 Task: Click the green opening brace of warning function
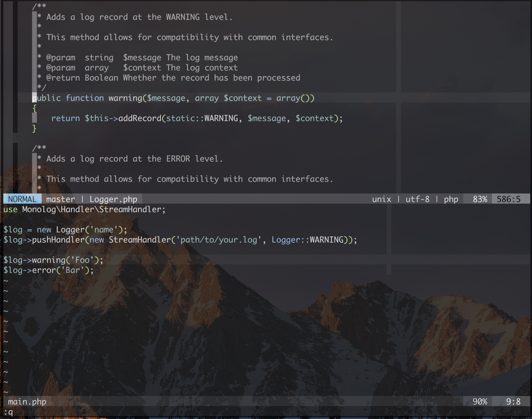(x=34, y=108)
